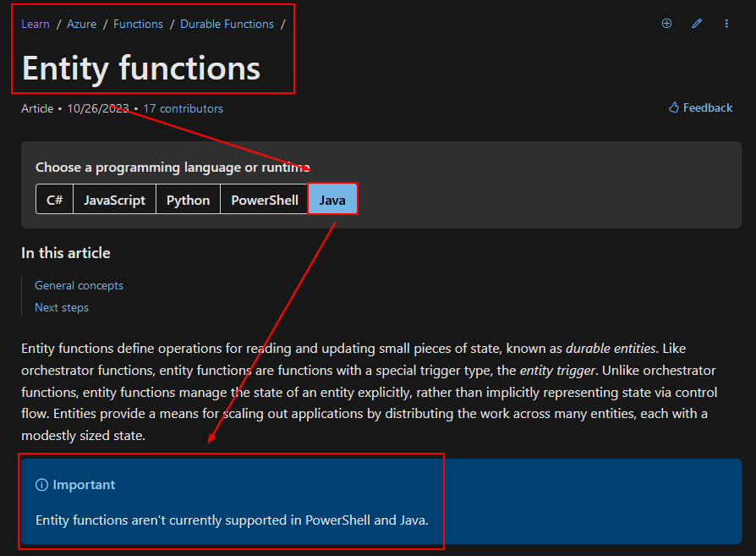Click the Feedback thumbs-up link
Viewport: 756px width, 556px height.
pyautogui.click(x=700, y=107)
